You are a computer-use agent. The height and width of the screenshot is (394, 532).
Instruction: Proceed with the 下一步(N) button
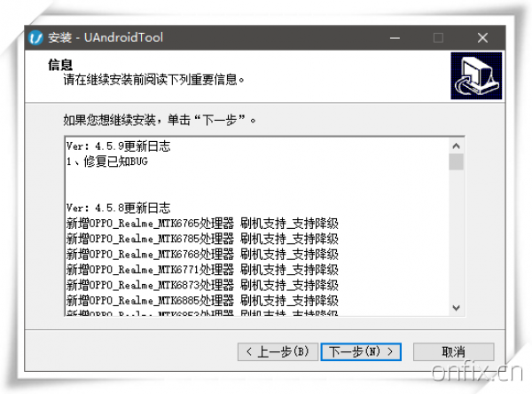point(361,352)
